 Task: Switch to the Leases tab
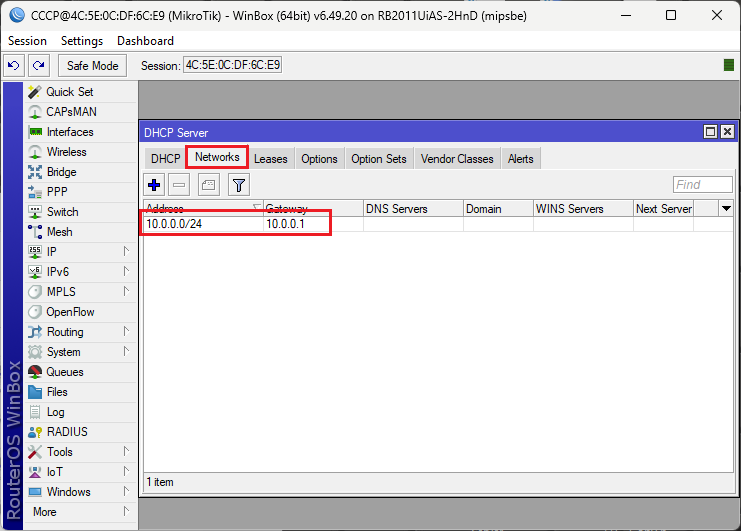pos(271,159)
